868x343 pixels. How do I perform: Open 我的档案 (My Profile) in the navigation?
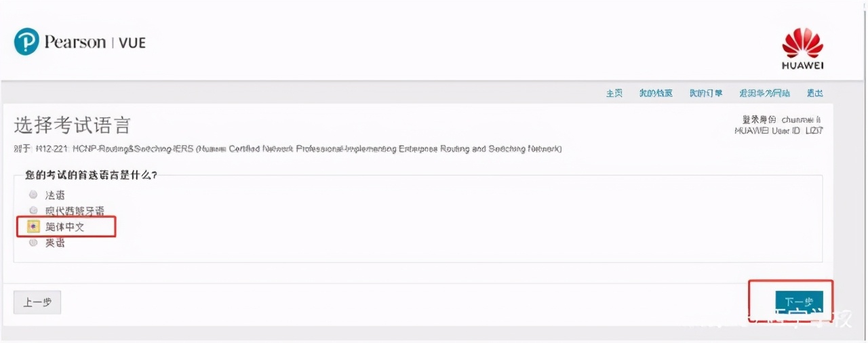[x=656, y=94]
